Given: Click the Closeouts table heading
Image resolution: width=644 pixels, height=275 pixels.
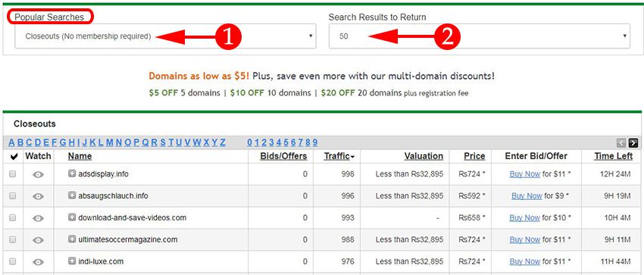Looking at the screenshot, I should pos(35,123).
